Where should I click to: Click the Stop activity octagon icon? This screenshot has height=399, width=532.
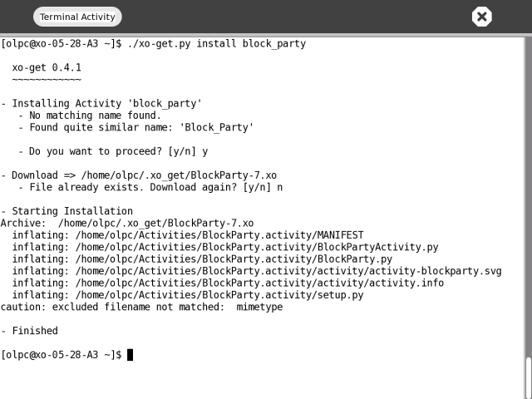point(481,17)
